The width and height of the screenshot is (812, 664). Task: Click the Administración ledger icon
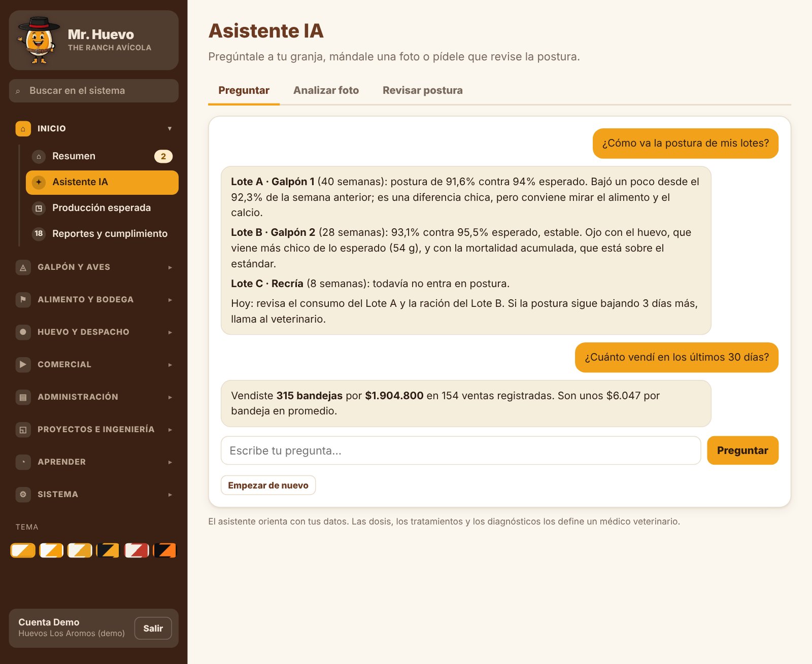click(x=23, y=397)
